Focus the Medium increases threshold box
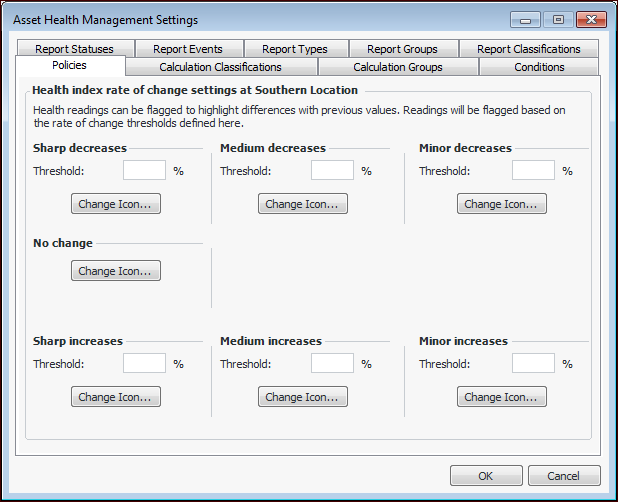Viewport: 618px width, 502px height. click(332, 363)
